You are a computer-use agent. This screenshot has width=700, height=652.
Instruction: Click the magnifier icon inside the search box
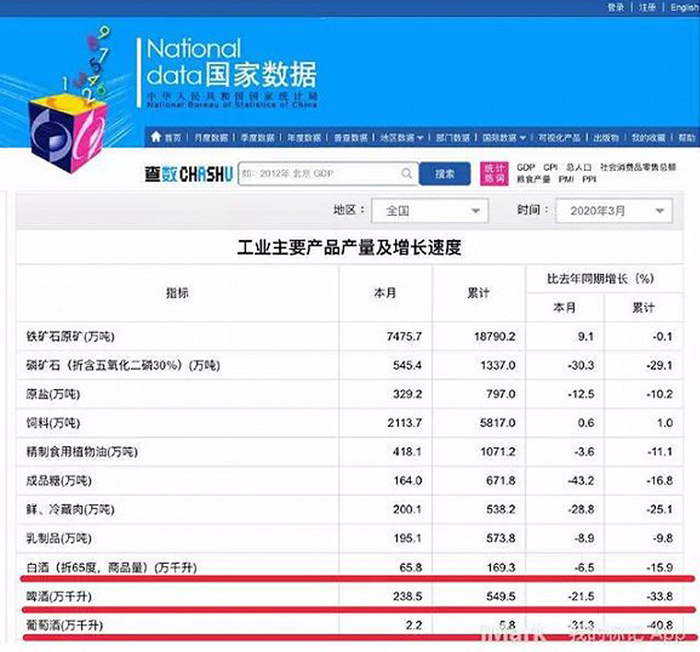tap(406, 173)
